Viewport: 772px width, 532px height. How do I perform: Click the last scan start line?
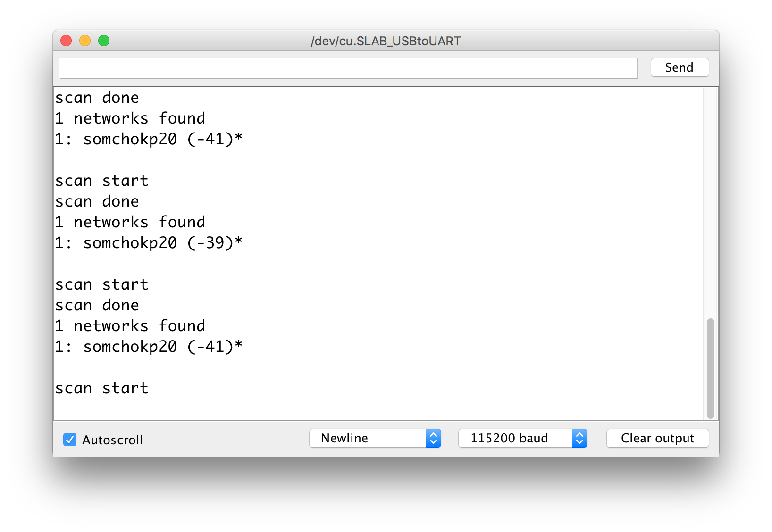[102, 388]
